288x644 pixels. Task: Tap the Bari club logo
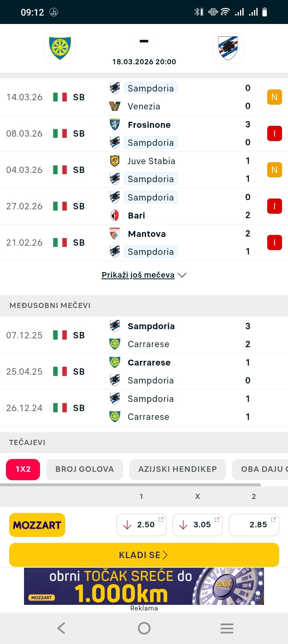coord(115,215)
